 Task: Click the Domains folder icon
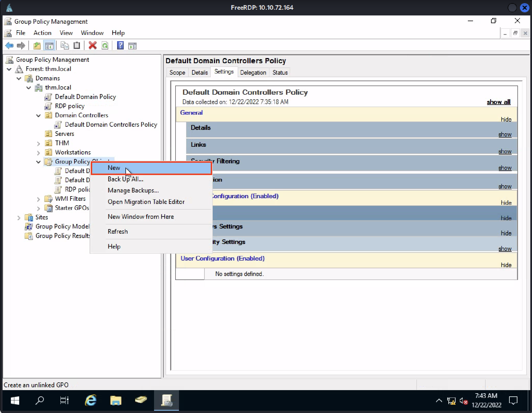(x=29, y=78)
